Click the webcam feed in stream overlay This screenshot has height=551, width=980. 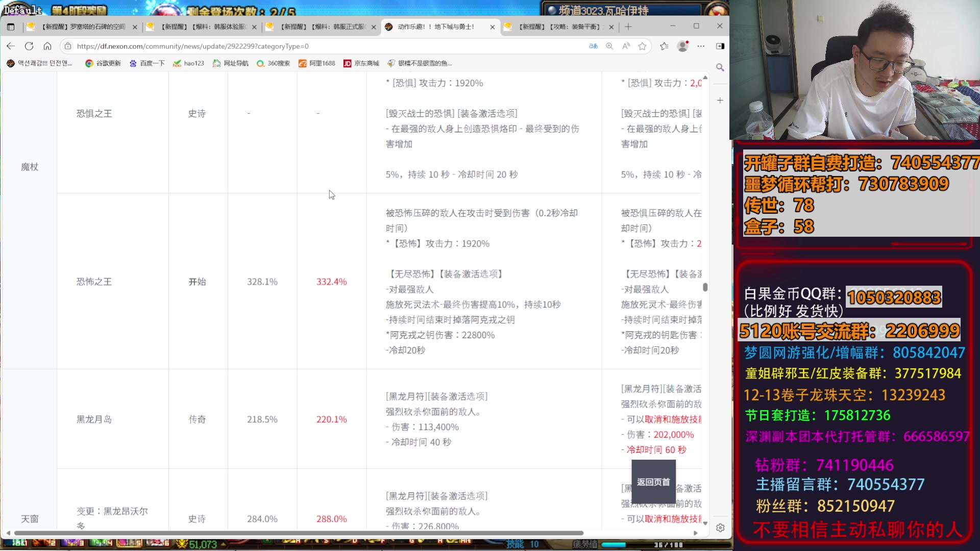click(854, 70)
